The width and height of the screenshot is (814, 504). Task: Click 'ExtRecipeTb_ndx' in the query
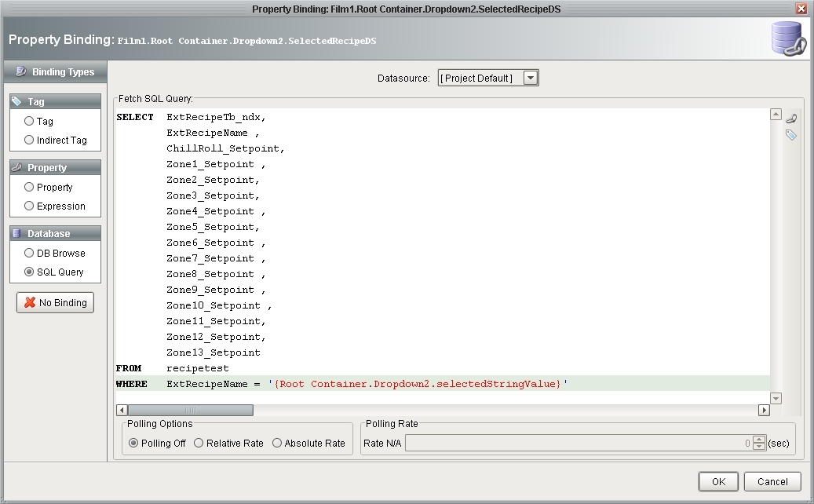(x=213, y=117)
